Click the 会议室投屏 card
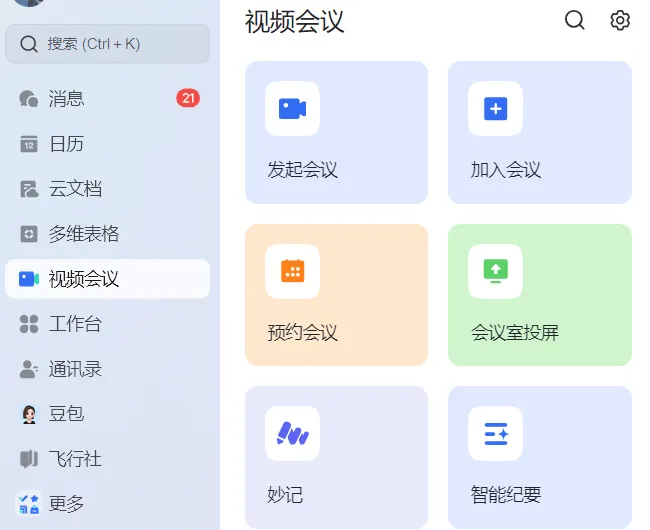The width and height of the screenshot is (650, 530). [x=540, y=295]
